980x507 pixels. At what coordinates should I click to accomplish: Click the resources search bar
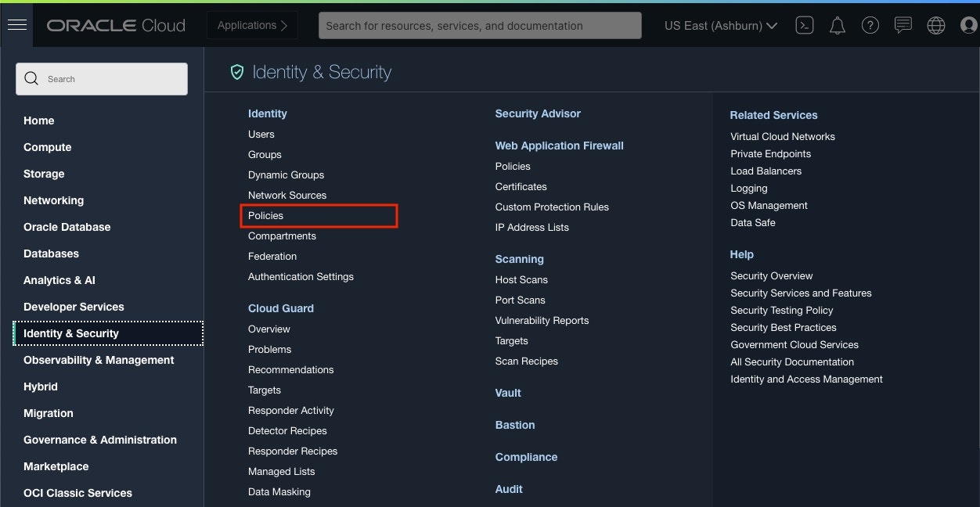coord(480,25)
